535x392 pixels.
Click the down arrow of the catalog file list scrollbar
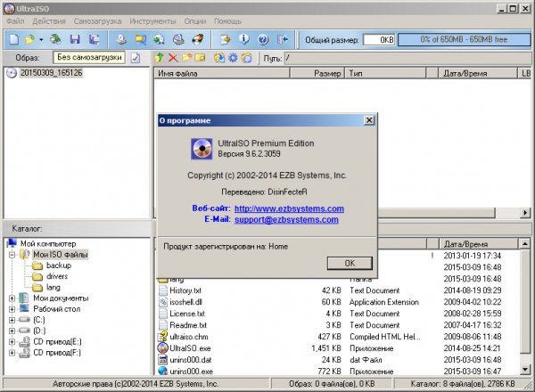tap(525, 369)
